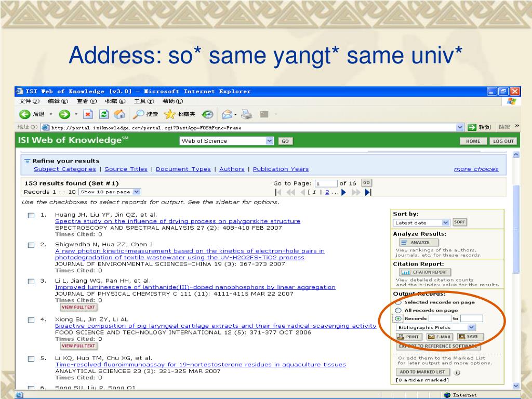Open the 编辑(E) Edit menu
This screenshot has width=532, height=399.
(58, 101)
